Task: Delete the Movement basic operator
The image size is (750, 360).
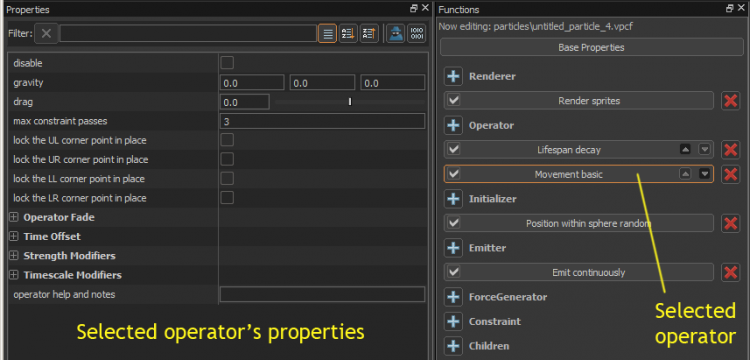Action: click(730, 174)
